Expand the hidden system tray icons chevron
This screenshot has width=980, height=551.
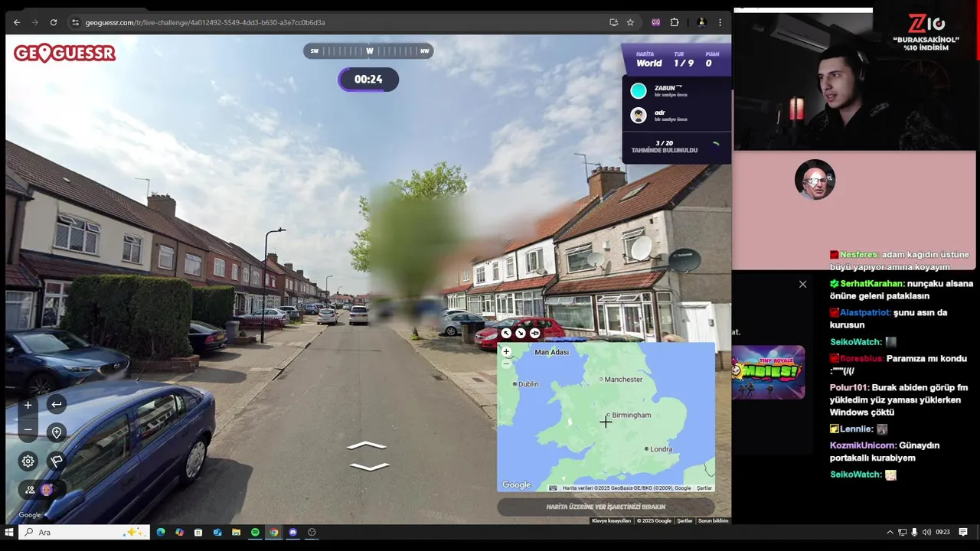click(890, 532)
